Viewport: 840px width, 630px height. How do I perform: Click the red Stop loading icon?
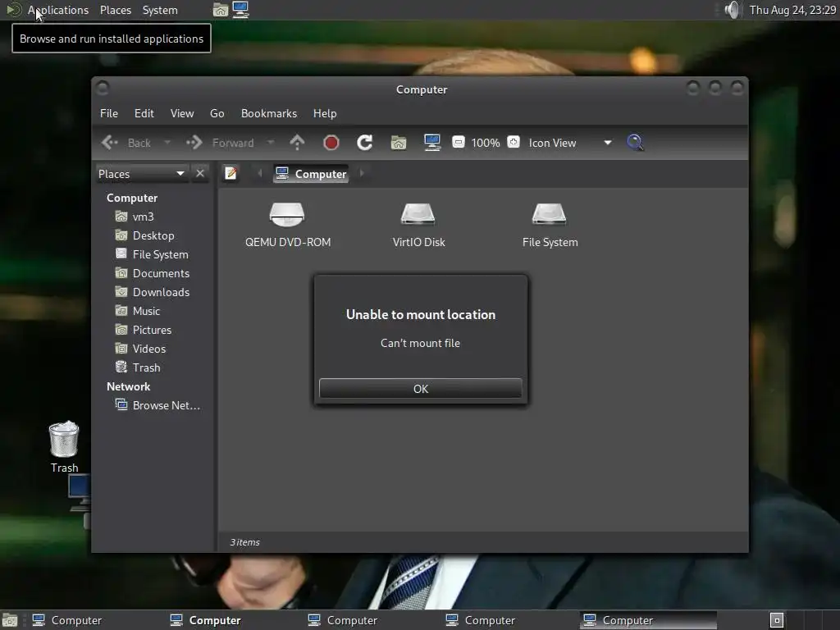point(331,143)
